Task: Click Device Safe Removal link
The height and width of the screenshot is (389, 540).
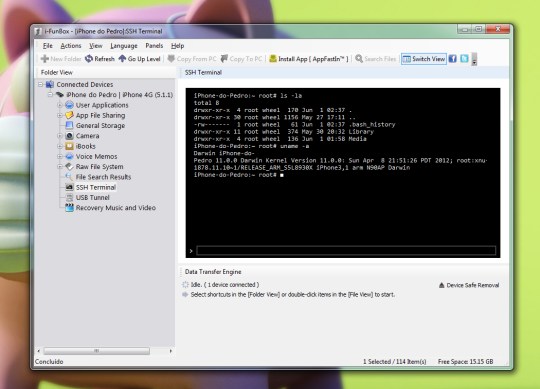Action: [x=472, y=285]
